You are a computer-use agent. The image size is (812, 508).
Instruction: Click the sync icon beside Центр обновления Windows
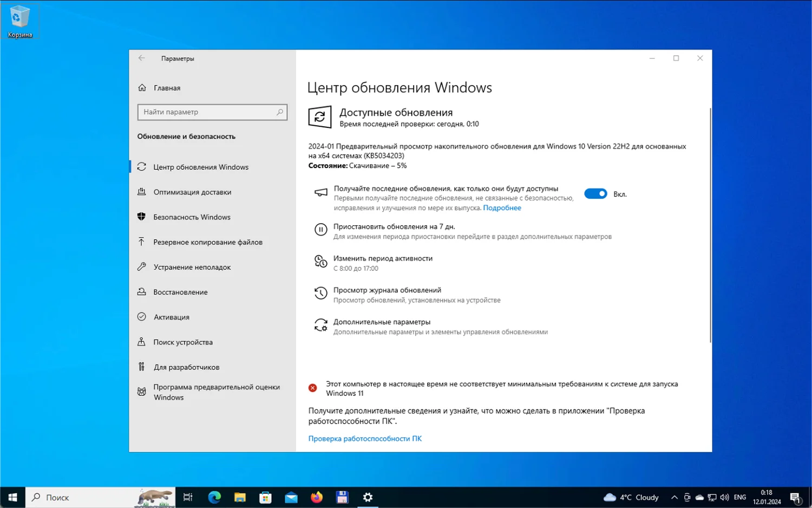click(x=142, y=167)
